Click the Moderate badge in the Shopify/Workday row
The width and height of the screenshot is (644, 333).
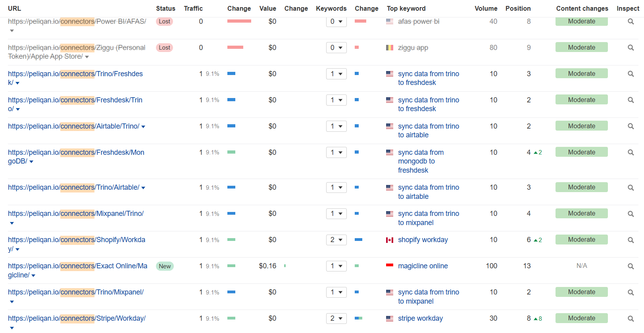[582, 240]
